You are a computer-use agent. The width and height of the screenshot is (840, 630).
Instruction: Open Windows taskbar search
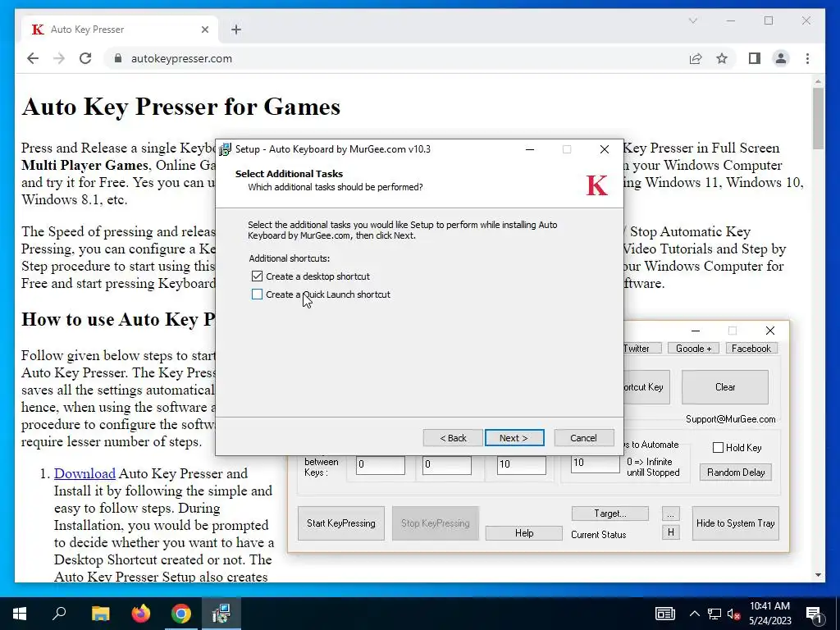pos(59,614)
